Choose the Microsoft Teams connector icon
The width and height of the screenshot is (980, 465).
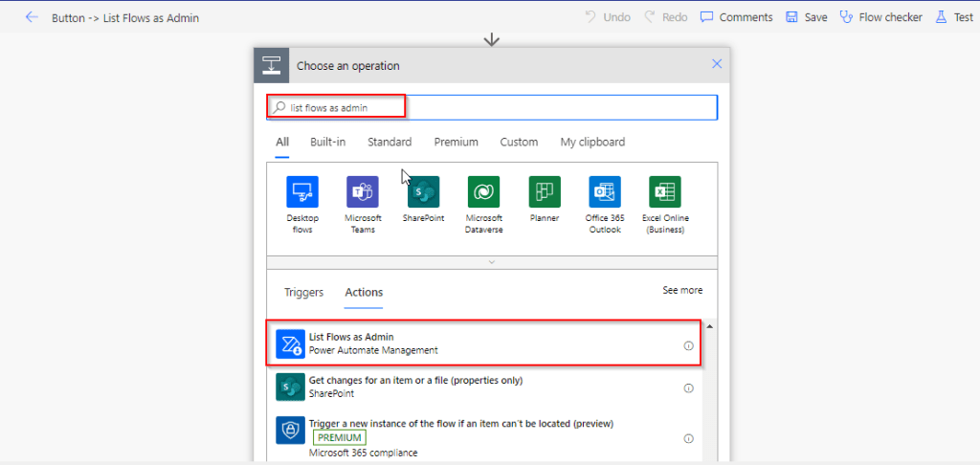tap(363, 192)
